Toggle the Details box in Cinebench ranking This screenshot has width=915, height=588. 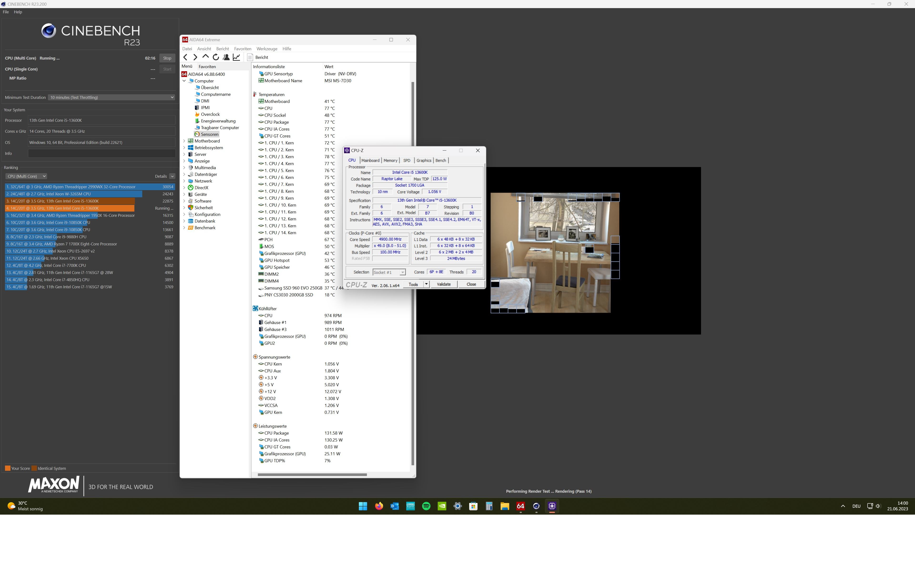click(172, 176)
